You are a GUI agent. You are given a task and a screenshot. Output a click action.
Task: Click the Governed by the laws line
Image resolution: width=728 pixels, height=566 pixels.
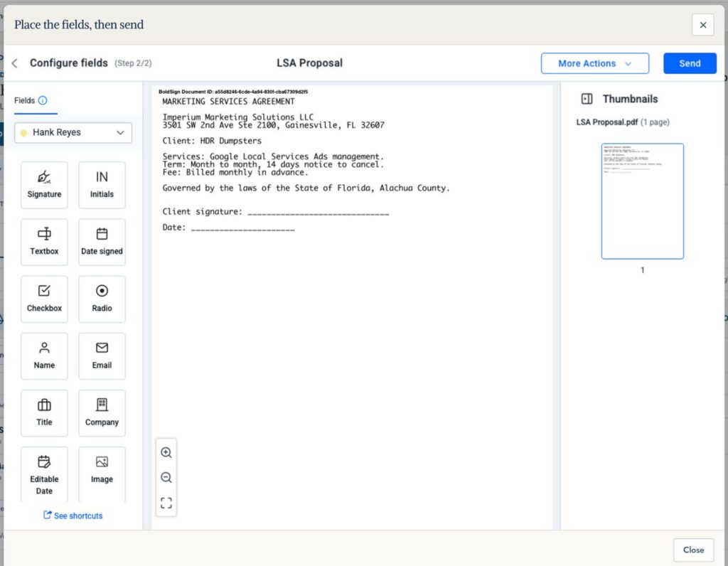click(x=306, y=188)
